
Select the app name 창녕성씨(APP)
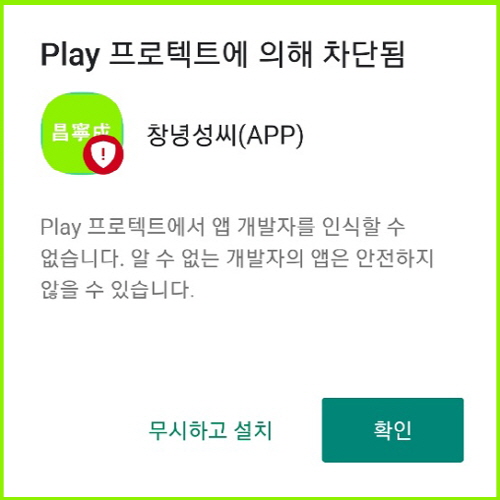pos(225,135)
